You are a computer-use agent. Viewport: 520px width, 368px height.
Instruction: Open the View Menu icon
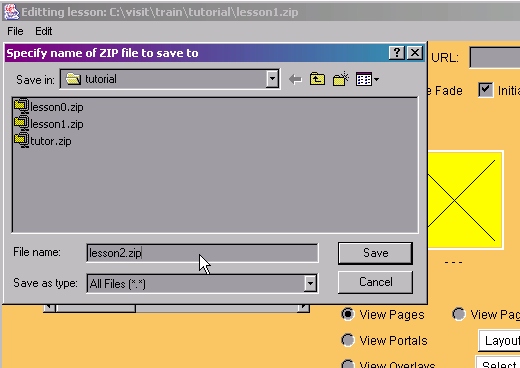367,79
